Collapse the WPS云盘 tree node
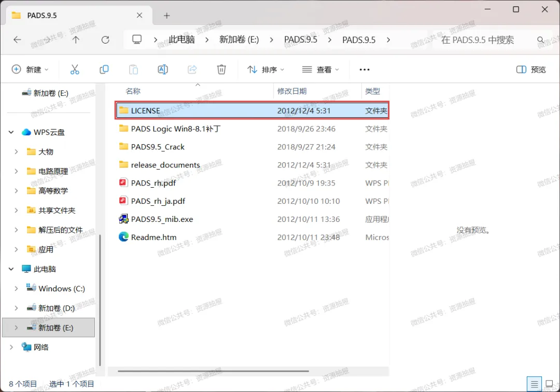The width and height of the screenshot is (560, 392). (11, 132)
